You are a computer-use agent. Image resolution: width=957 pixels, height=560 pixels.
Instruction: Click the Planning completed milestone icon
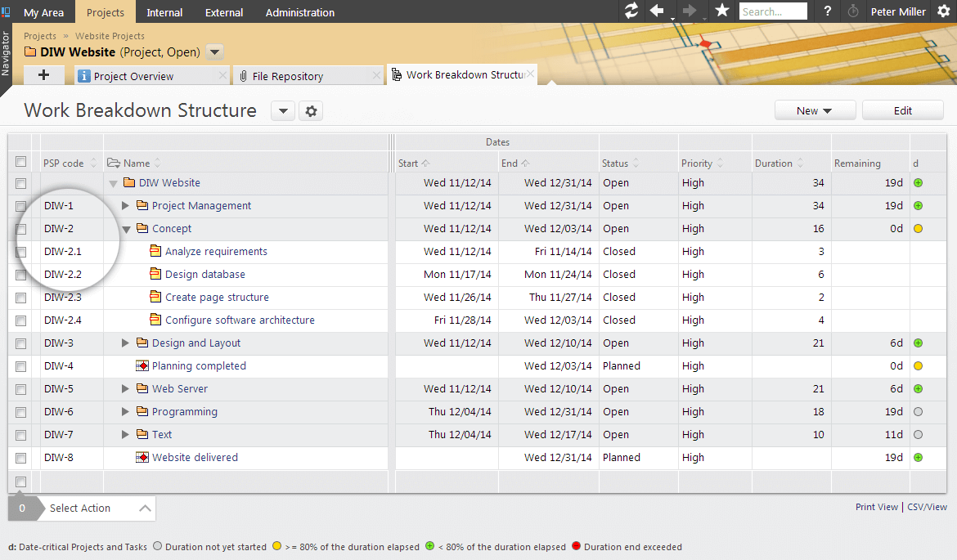pos(142,366)
